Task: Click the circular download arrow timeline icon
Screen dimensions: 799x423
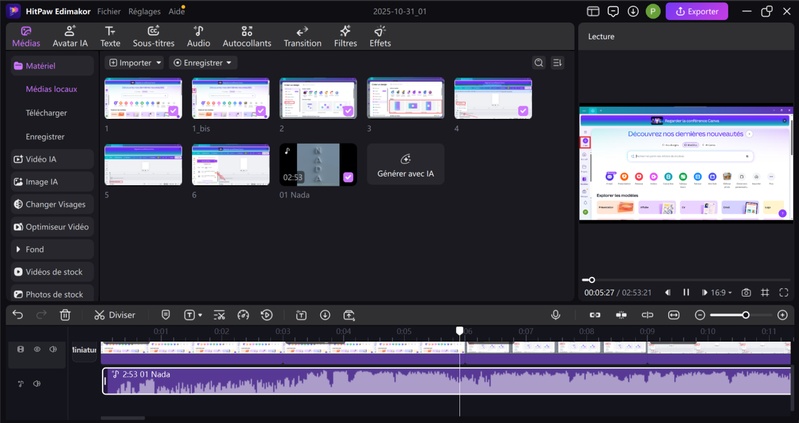Action: [x=325, y=315]
